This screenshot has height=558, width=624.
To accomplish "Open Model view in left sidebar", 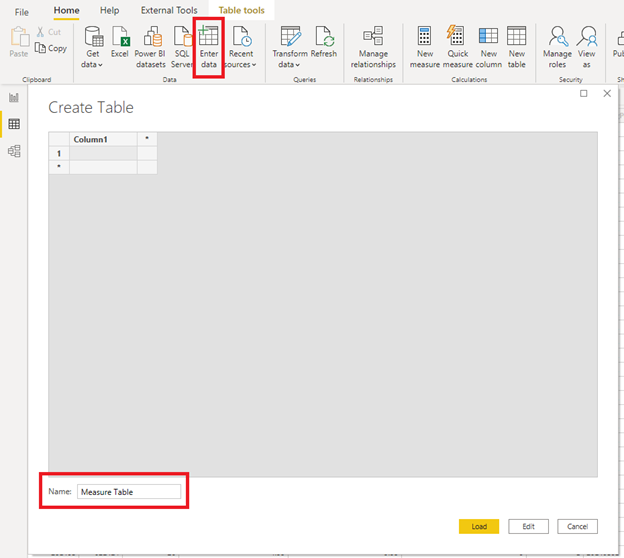I will coord(14,151).
